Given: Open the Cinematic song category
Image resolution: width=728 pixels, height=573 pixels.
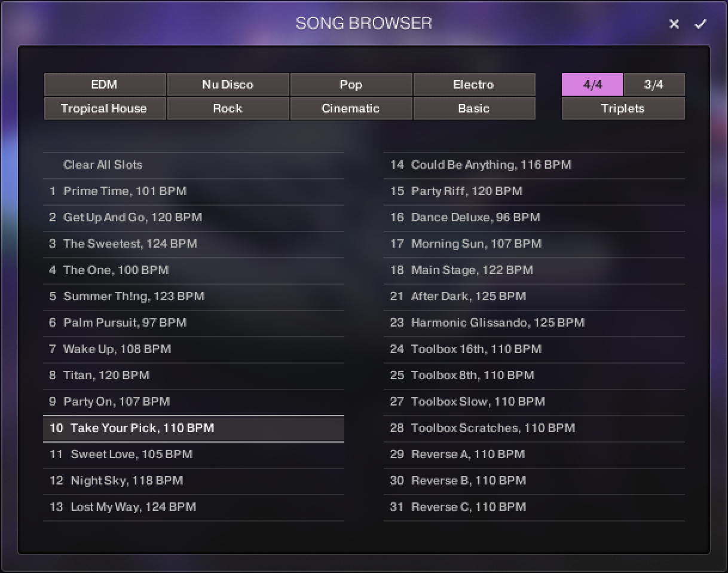Looking at the screenshot, I should pyautogui.click(x=351, y=108).
